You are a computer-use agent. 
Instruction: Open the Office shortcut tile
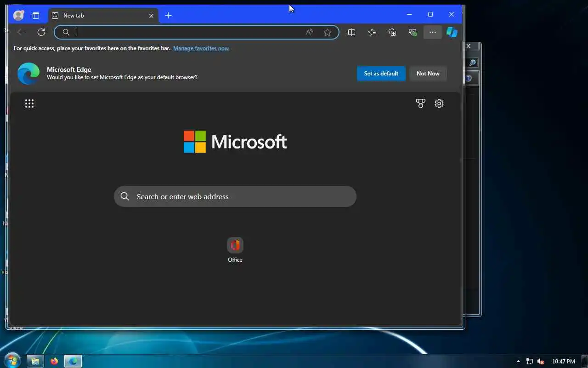coord(235,250)
